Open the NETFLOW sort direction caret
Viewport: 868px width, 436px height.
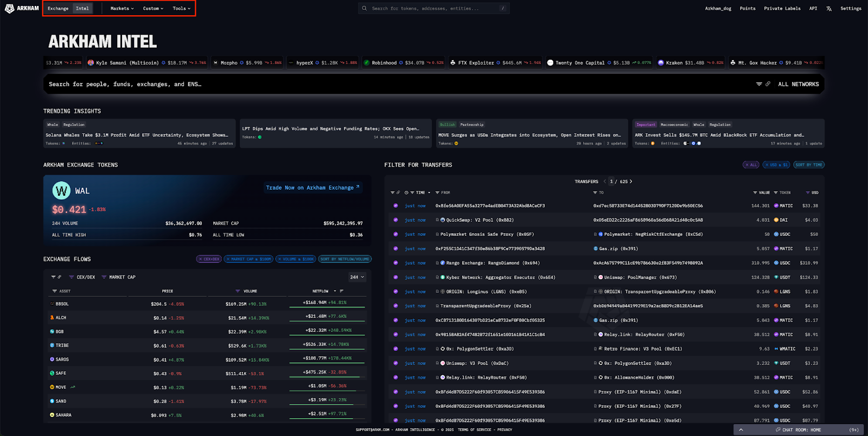[335, 291]
